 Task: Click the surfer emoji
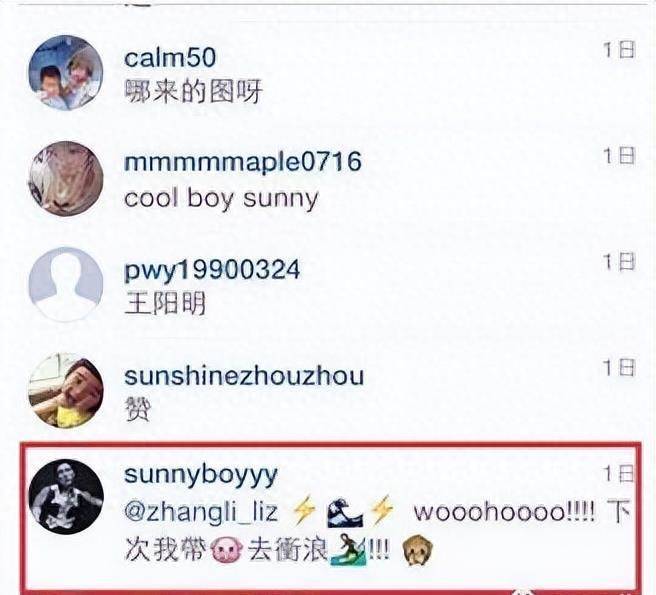click(348, 549)
